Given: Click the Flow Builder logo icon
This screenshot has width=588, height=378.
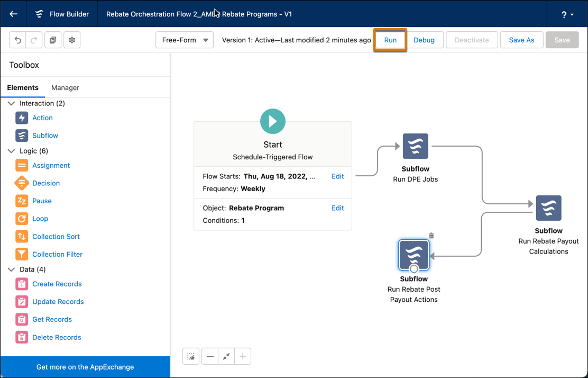Looking at the screenshot, I should click(39, 14).
